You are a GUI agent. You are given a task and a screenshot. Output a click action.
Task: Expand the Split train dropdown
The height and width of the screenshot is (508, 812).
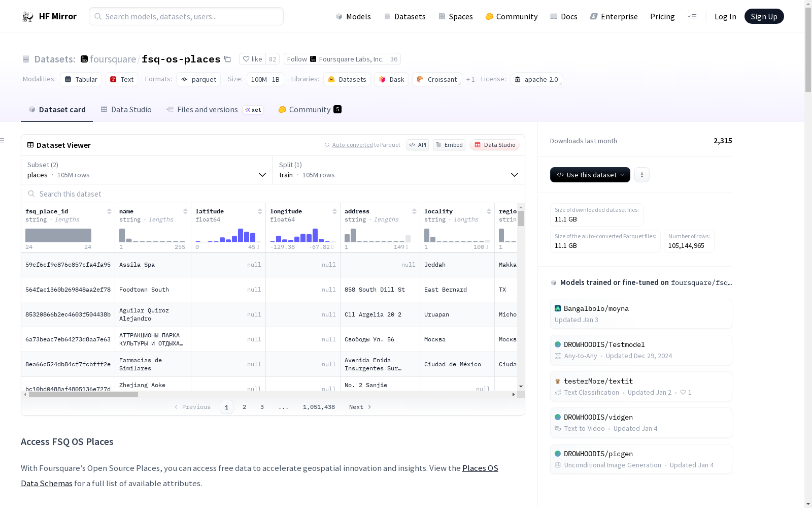coord(399,170)
